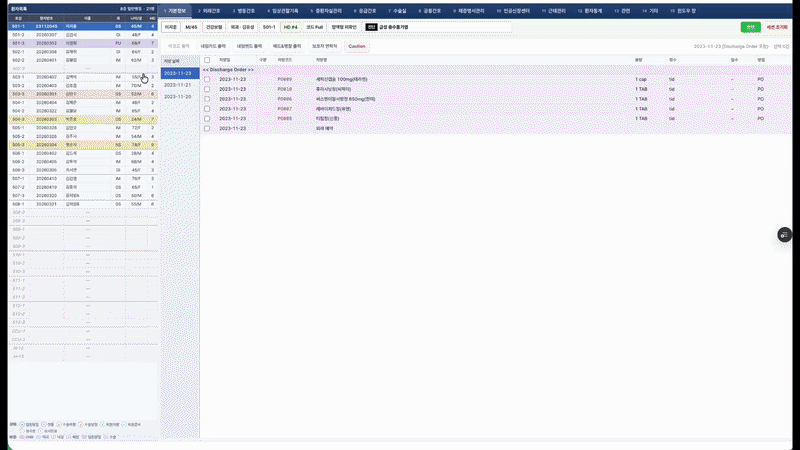Check the box for order P0009 row
Image resolution: width=800 pixels, height=450 pixels.
207,80
